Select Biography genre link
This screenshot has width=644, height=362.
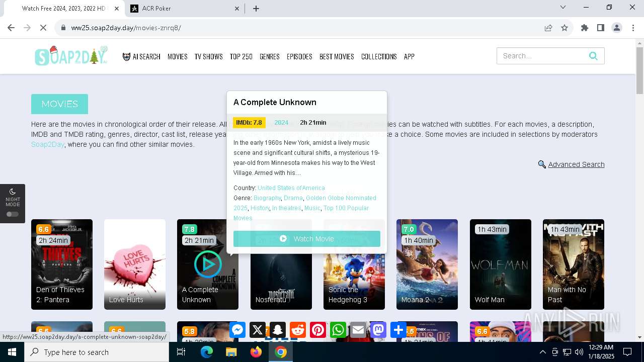(x=267, y=198)
